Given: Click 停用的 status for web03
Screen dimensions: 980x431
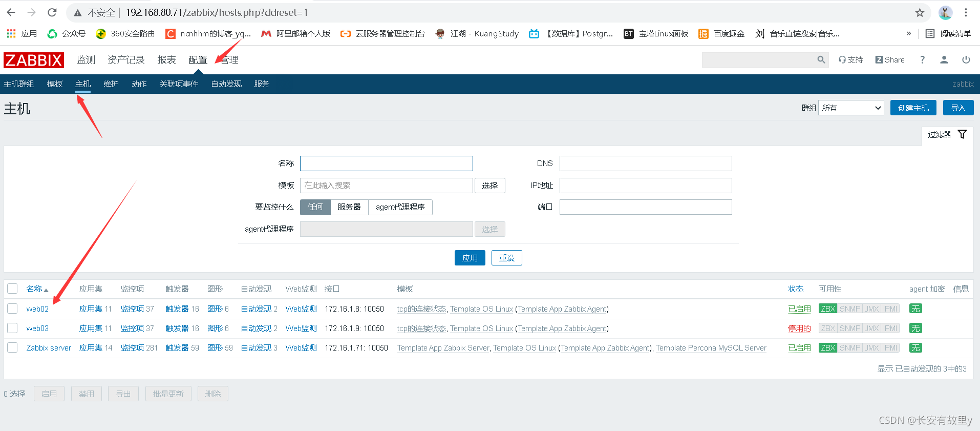Looking at the screenshot, I should (x=799, y=329).
